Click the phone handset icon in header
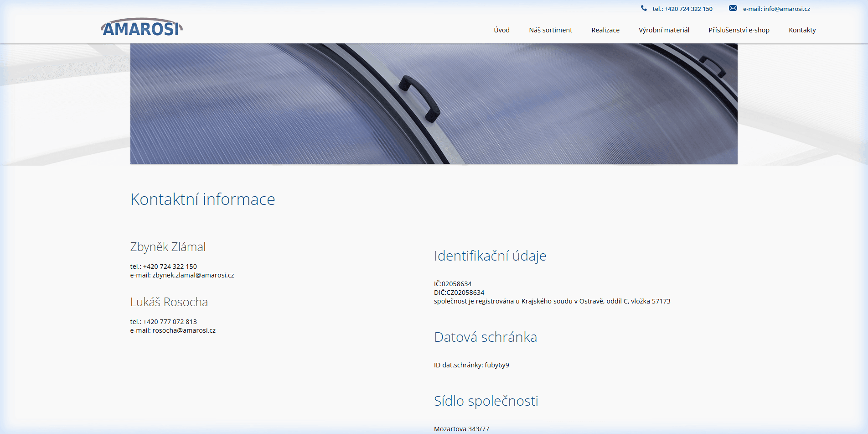 643,8
